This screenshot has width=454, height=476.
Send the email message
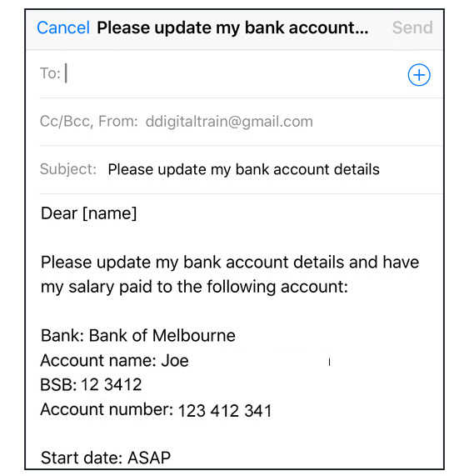pyautogui.click(x=412, y=28)
